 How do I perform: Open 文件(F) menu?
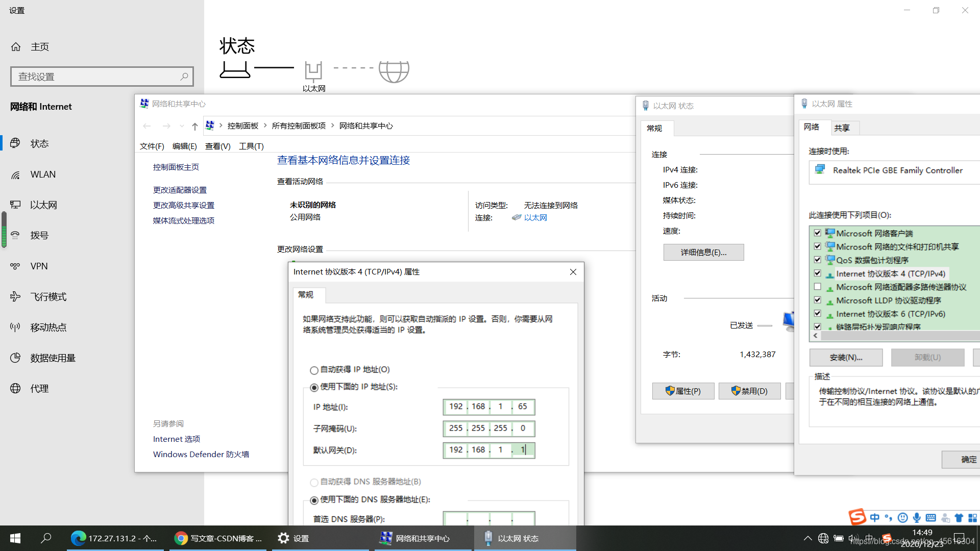coord(152,146)
